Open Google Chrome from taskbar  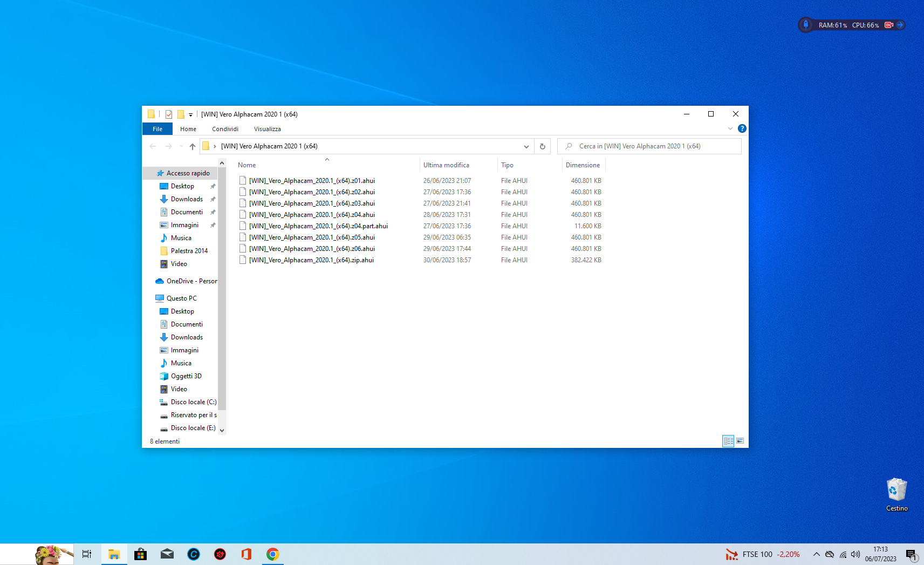(273, 554)
